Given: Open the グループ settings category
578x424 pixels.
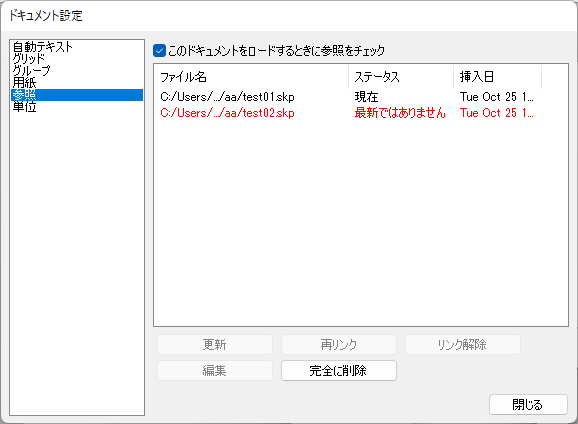Looking at the screenshot, I should coord(77,70).
